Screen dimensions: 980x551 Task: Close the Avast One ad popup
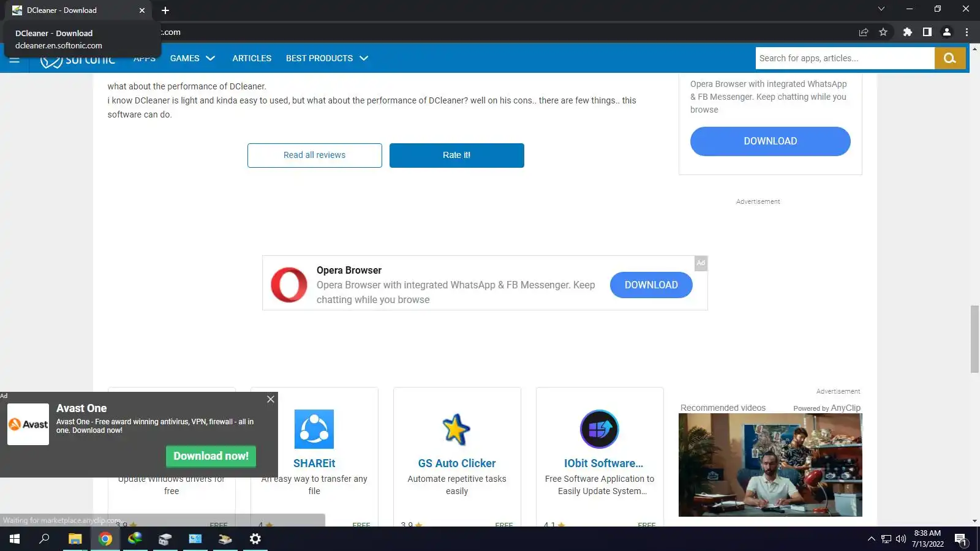coord(271,399)
